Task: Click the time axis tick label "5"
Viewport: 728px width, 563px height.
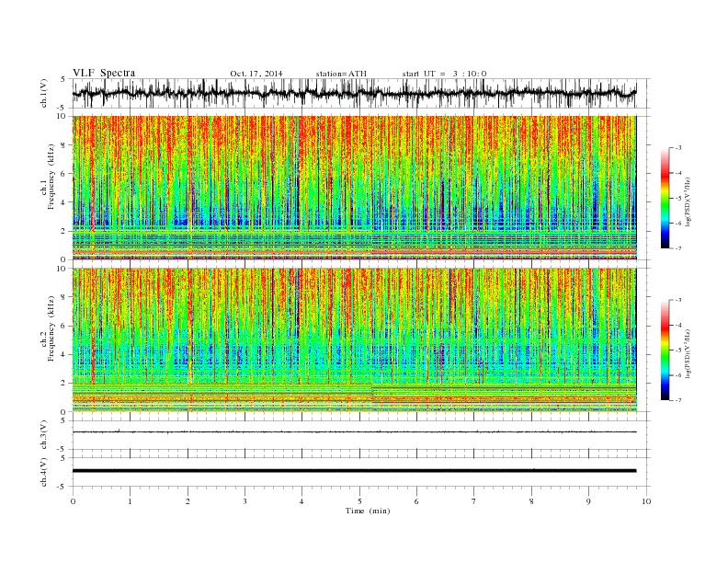Action: pos(359,501)
